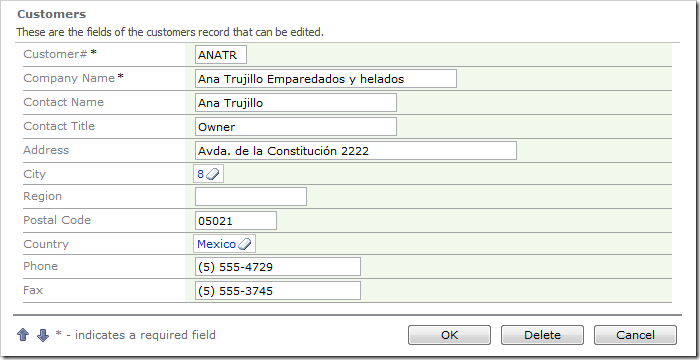Viewport: 700px width, 360px height.
Task: Select the Postal Code field 05021
Action: click(236, 221)
